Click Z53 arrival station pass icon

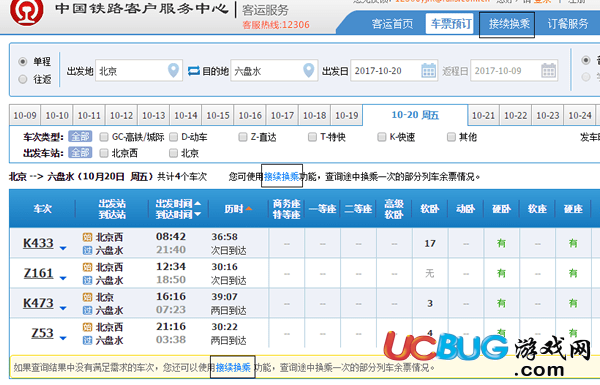pyautogui.click(x=87, y=340)
